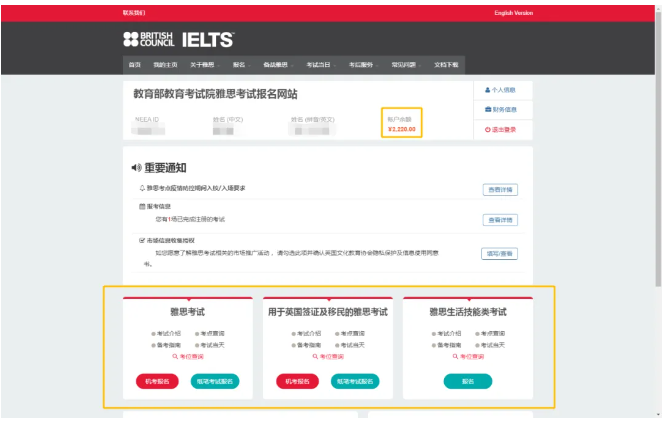Image resolution: width=669 pixels, height=422 pixels.
Task: Click the briefcase icon for 财务信息
Action: pos(488,110)
